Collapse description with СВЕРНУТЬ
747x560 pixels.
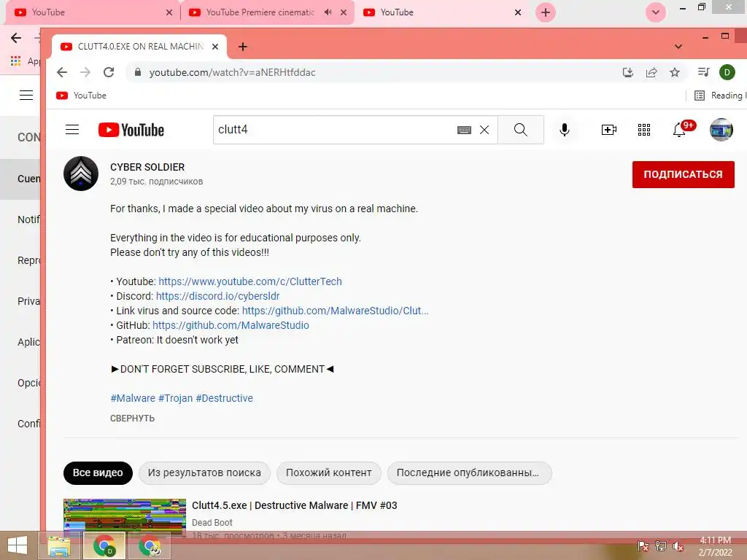pyautogui.click(x=133, y=418)
